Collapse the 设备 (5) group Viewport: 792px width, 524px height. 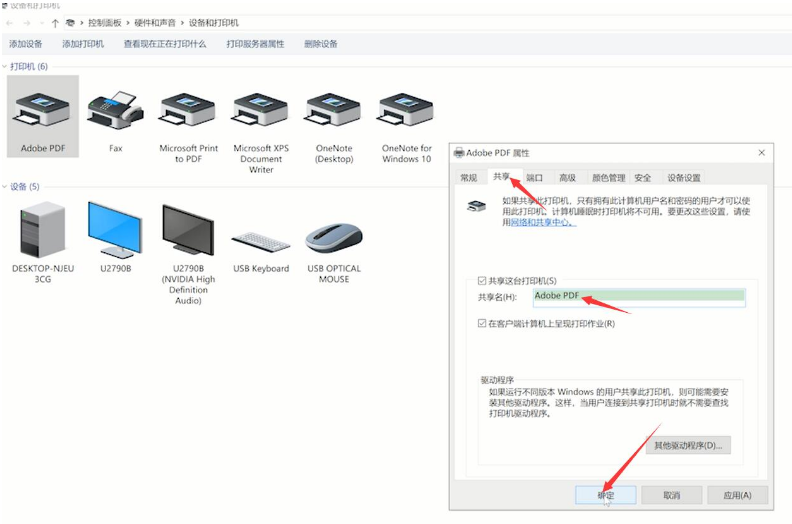pos(5,187)
